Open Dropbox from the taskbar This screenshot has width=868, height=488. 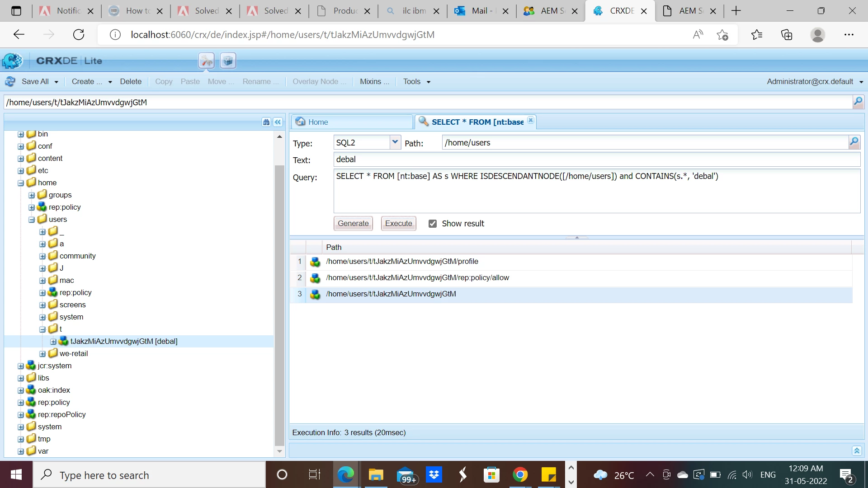coord(434,475)
